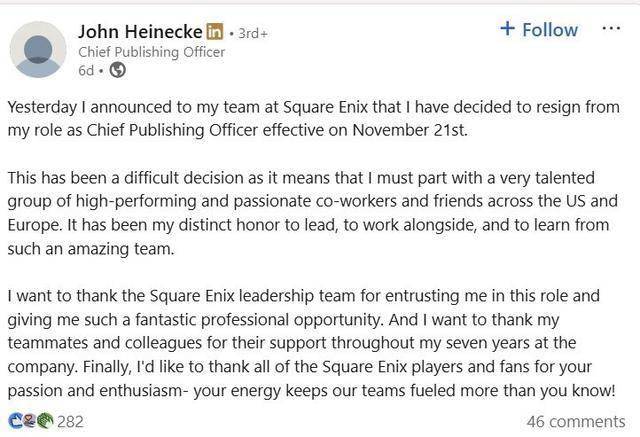
Task: Click the globe public visibility icon
Action: (117, 70)
